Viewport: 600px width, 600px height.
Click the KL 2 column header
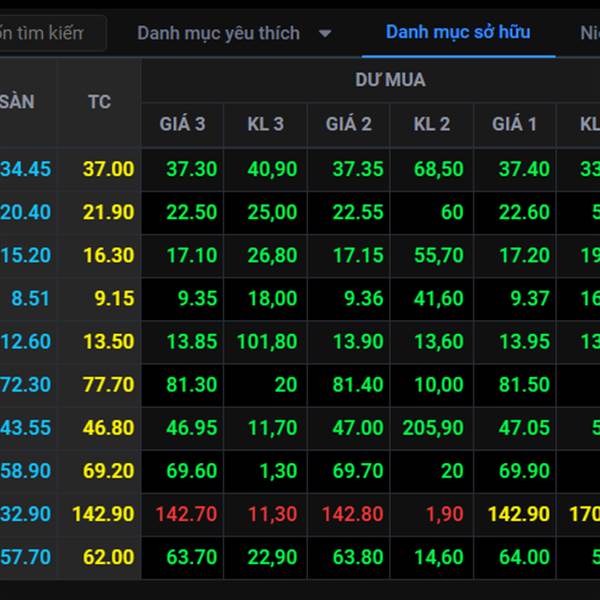431,124
